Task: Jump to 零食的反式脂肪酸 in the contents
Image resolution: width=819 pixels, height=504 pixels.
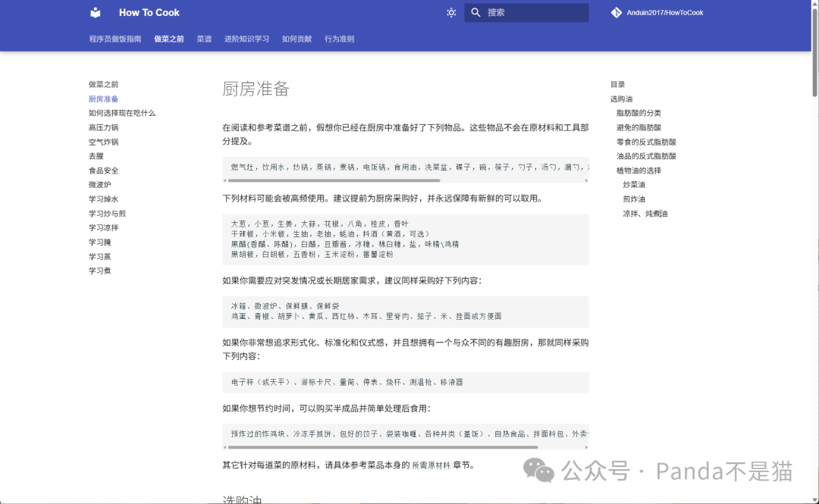Action: pos(646,142)
